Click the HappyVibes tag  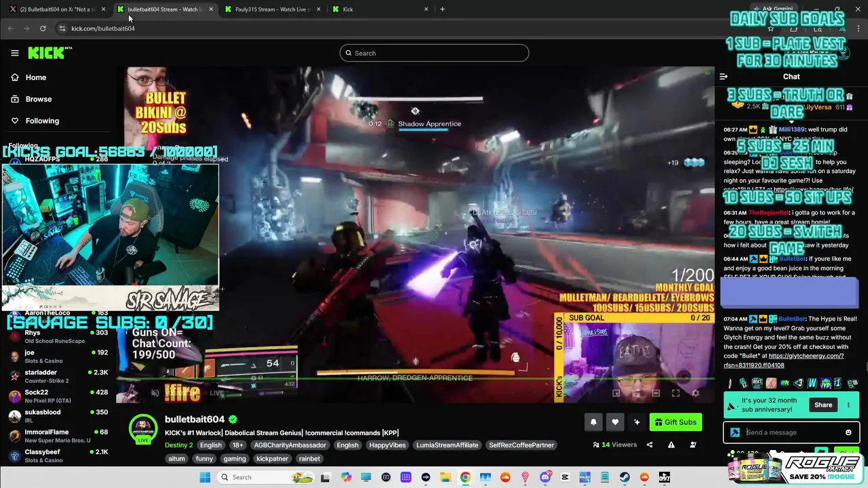[x=387, y=445]
